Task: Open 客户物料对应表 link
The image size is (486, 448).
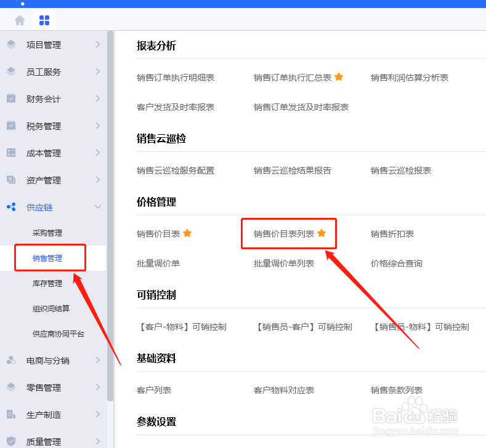Action: pos(283,390)
